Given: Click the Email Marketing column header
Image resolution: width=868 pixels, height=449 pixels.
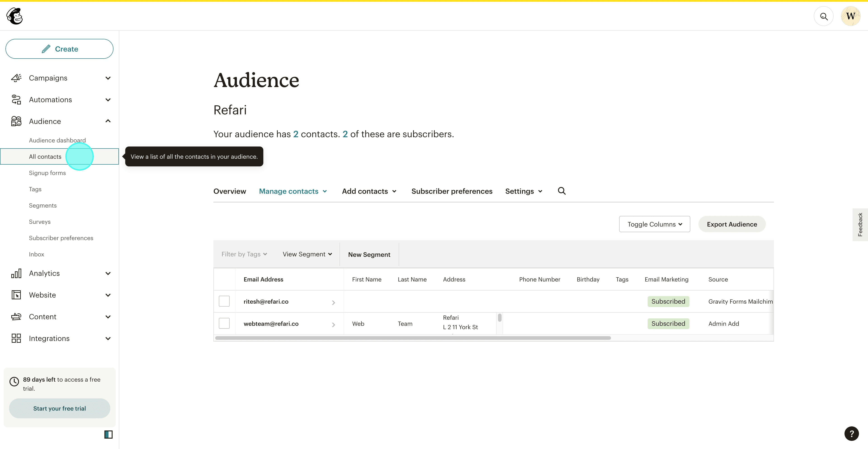Looking at the screenshot, I should [x=667, y=279].
